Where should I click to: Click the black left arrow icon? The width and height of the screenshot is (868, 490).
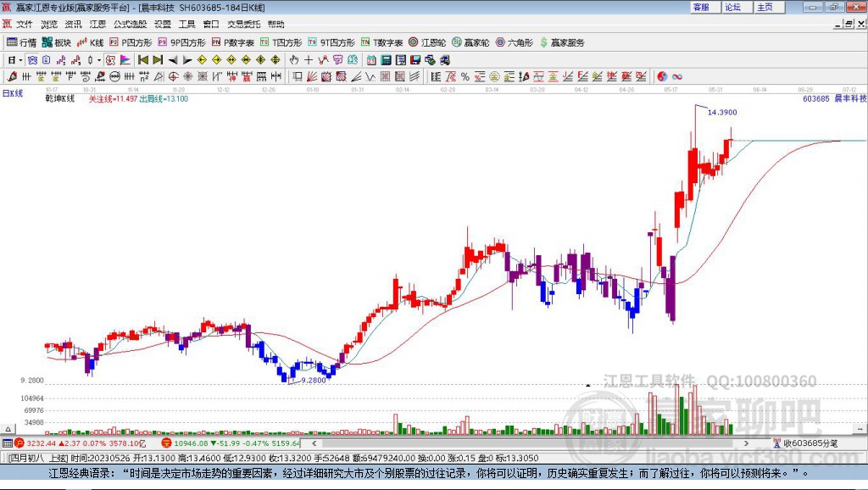(173, 60)
